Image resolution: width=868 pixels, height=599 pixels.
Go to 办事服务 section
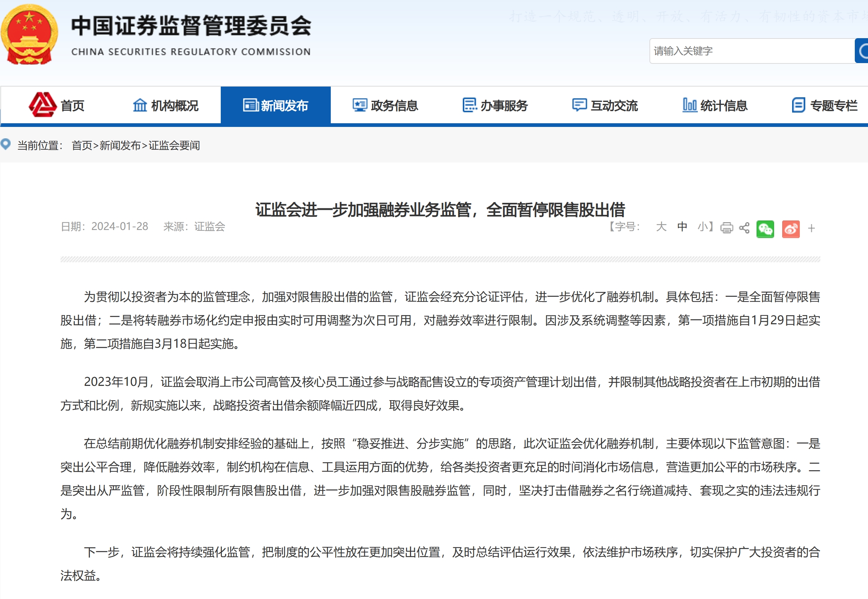(495, 106)
